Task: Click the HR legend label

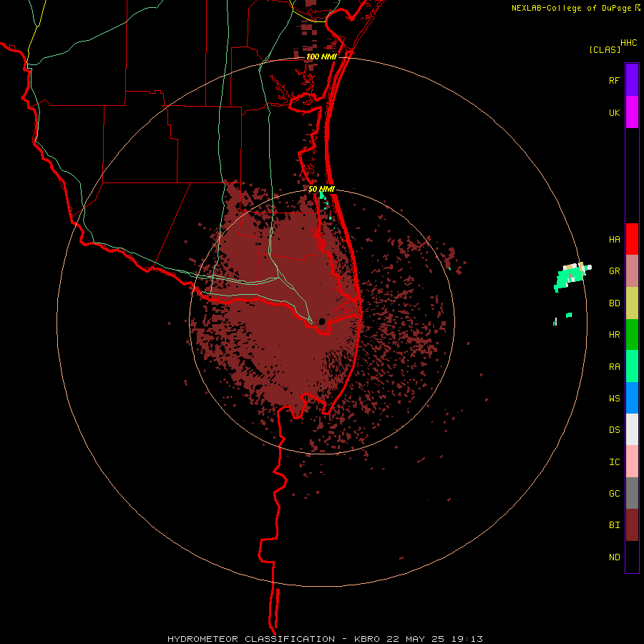Action: pyautogui.click(x=614, y=335)
